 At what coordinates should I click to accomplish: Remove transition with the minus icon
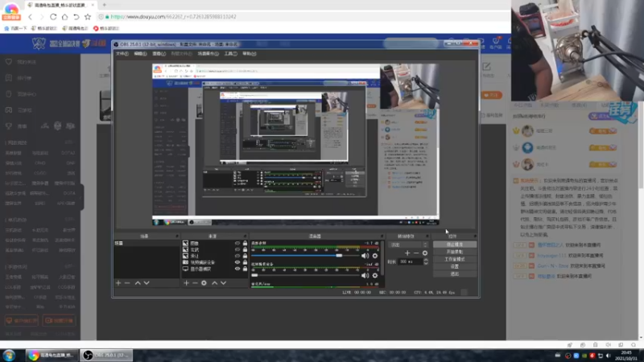pyautogui.click(x=416, y=253)
